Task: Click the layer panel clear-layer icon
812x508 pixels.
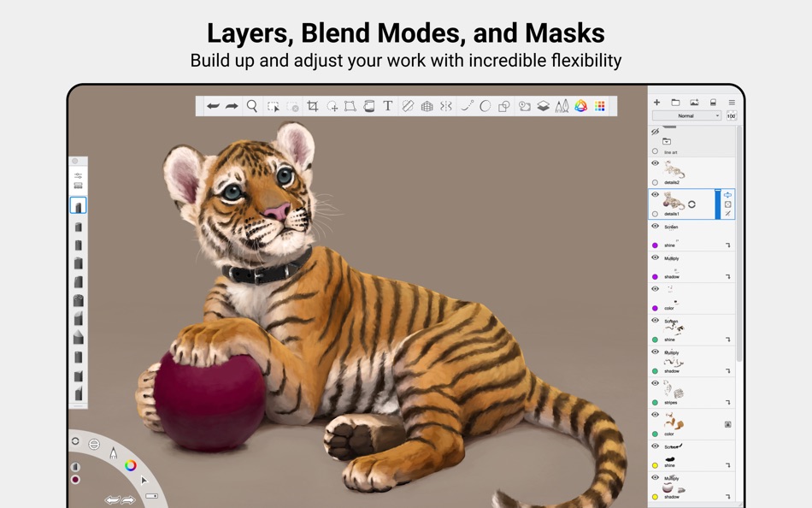Action: 713,102
